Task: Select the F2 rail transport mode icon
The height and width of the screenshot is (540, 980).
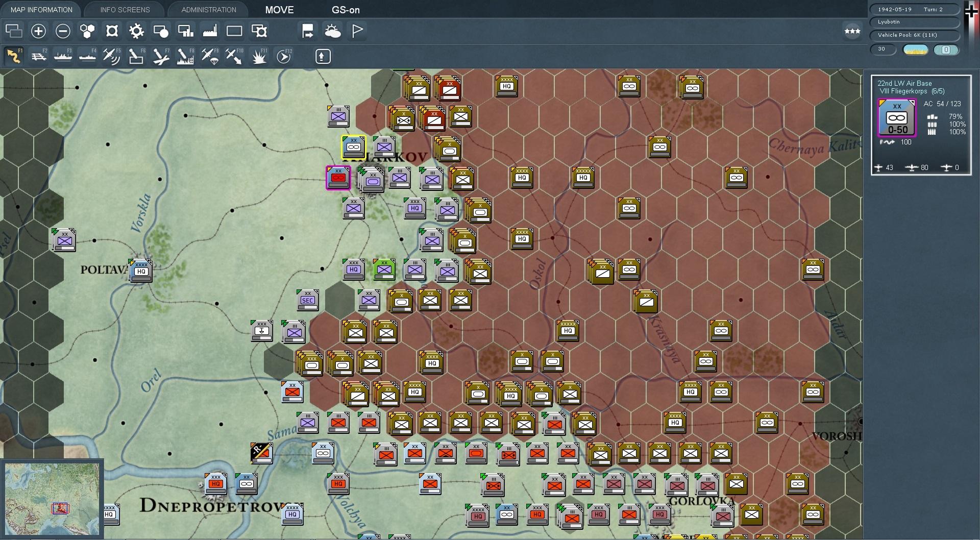Action: tap(38, 55)
